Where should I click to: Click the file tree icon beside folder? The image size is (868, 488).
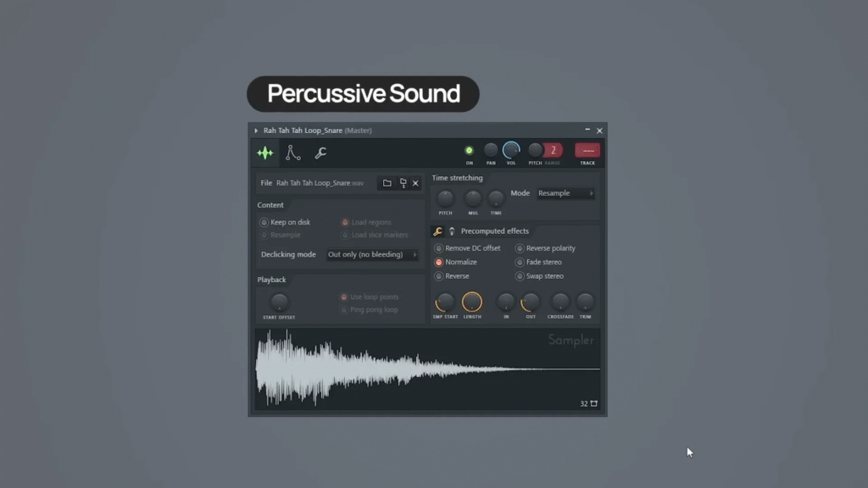(x=403, y=183)
